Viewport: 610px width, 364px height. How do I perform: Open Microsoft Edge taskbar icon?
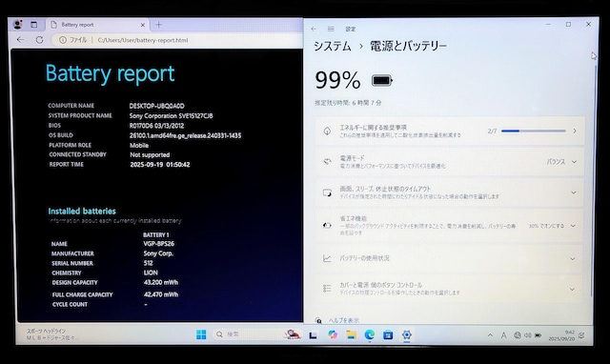pos(370,334)
